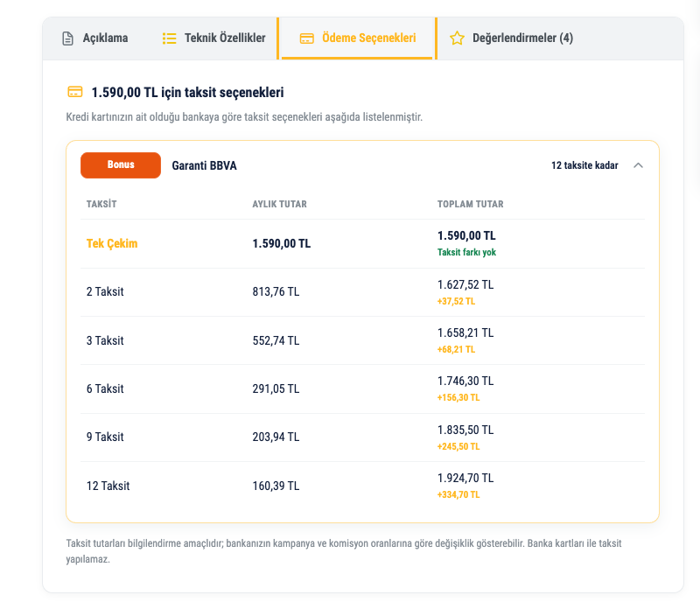700x609 pixels.
Task: Click the monthly amount 203,94 TL
Action: point(276,437)
